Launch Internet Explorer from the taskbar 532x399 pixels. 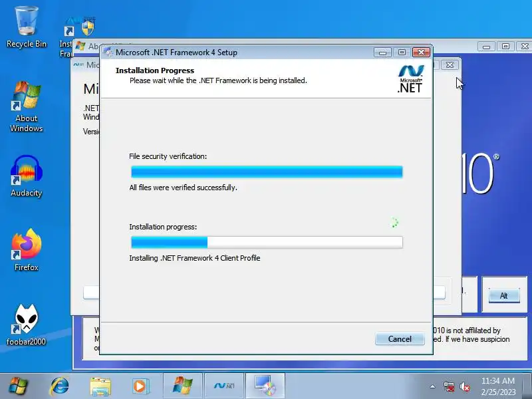click(x=59, y=386)
